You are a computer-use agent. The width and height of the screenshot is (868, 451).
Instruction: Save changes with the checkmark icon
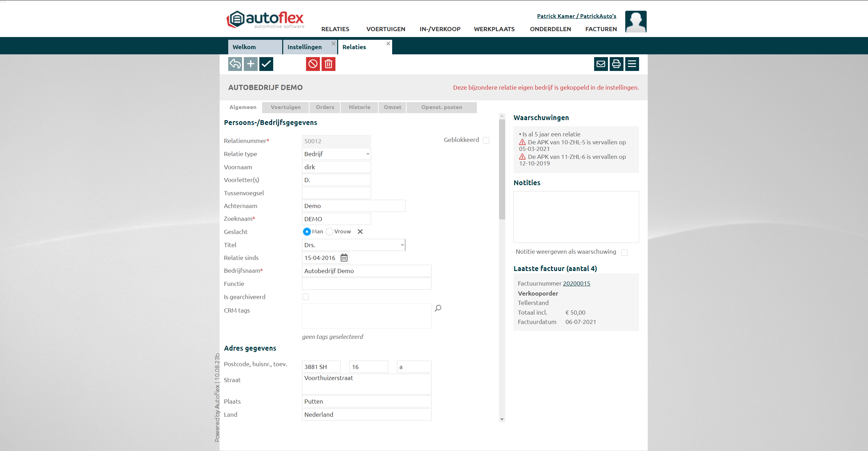tap(266, 64)
